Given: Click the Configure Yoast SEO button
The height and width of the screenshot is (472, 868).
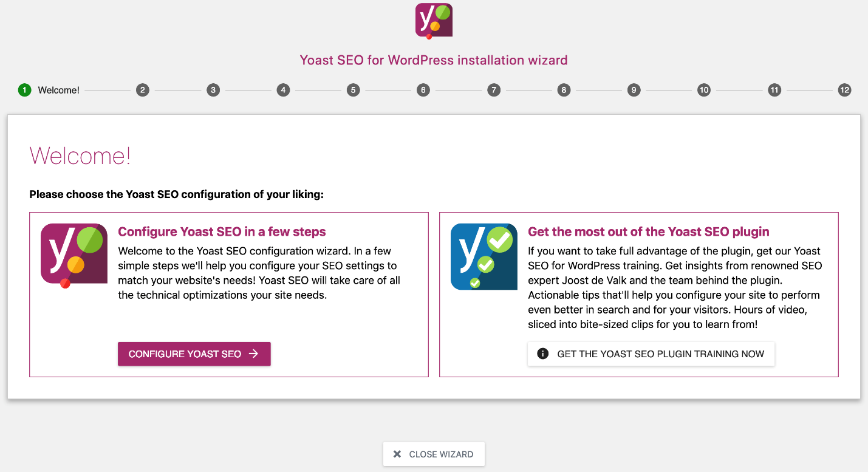Looking at the screenshot, I should (x=194, y=354).
